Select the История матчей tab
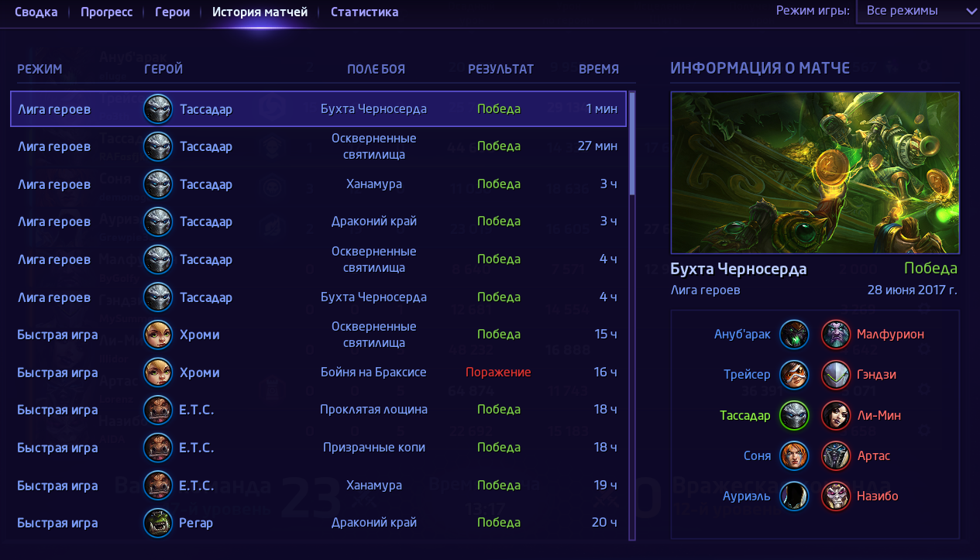Image resolution: width=980 pixels, height=560 pixels. pos(260,12)
